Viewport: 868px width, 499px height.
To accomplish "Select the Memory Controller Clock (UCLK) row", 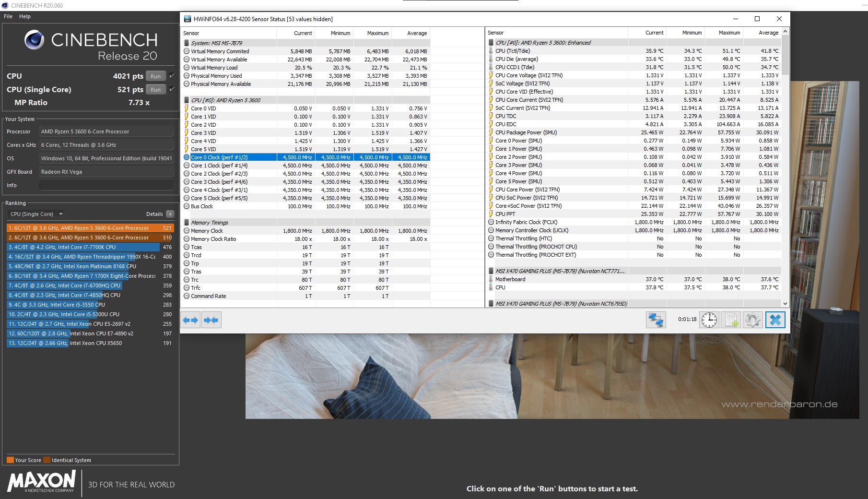I will (633, 230).
